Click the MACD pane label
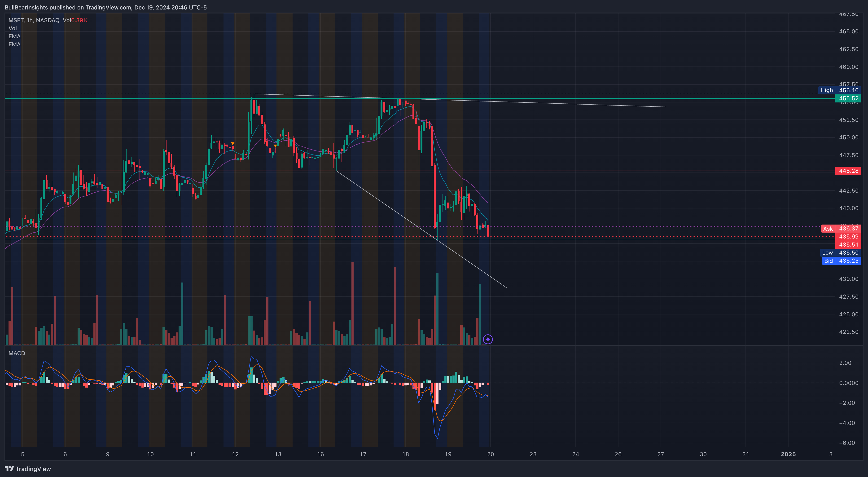The width and height of the screenshot is (868, 477). (17, 353)
